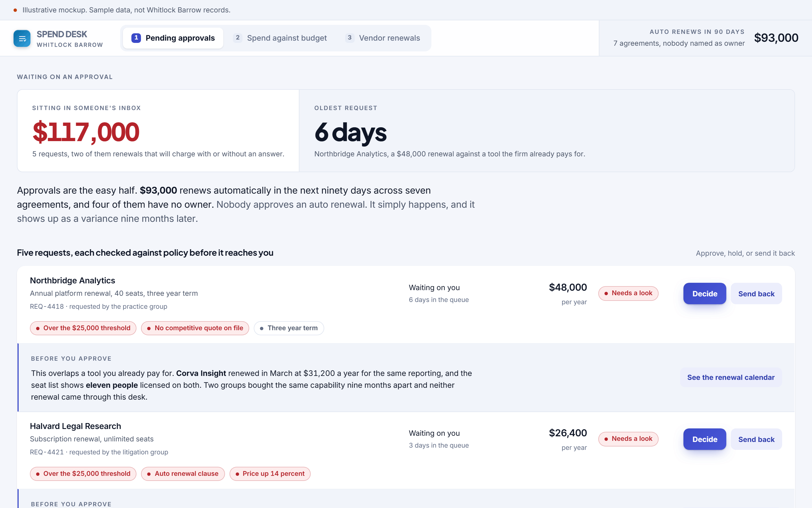Click the 6 days oldest request figure
812x508 pixels.
tap(351, 132)
